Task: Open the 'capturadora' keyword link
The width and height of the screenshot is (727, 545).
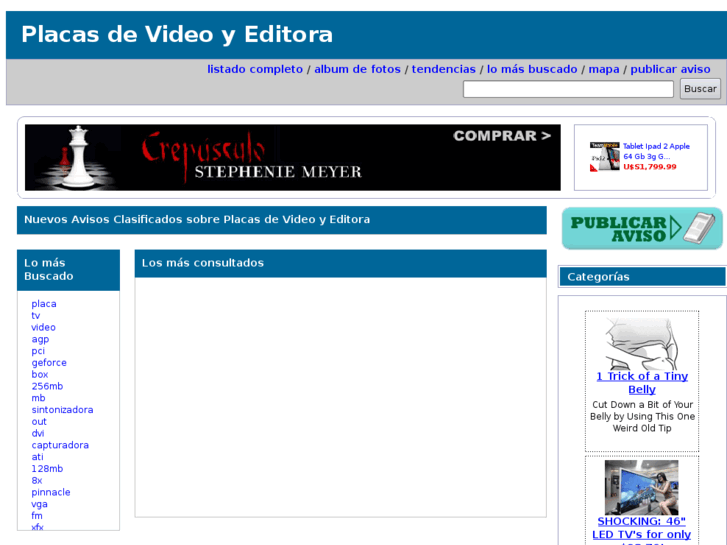Action: (60, 445)
